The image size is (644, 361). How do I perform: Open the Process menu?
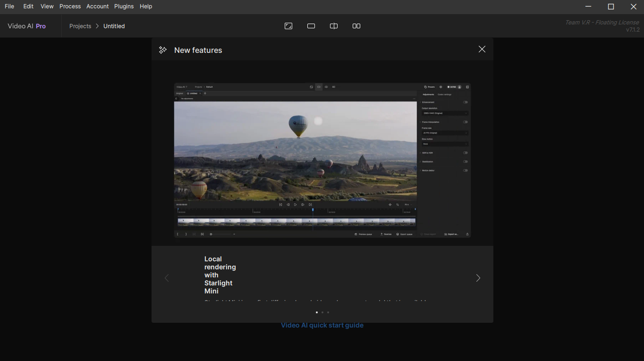click(x=70, y=6)
